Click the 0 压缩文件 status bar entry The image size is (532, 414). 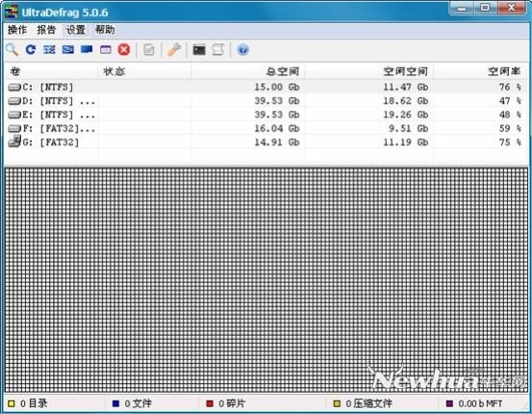(x=363, y=403)
